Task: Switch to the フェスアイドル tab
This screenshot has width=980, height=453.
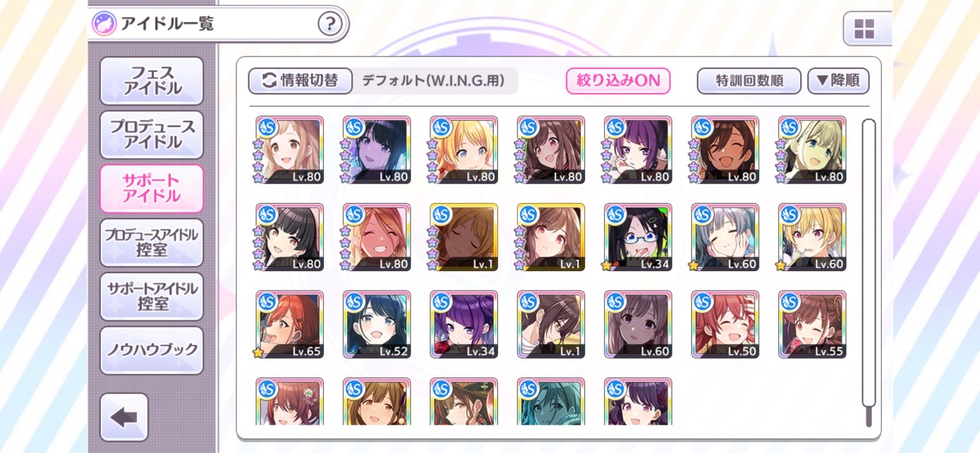Action: coord(152,80)
